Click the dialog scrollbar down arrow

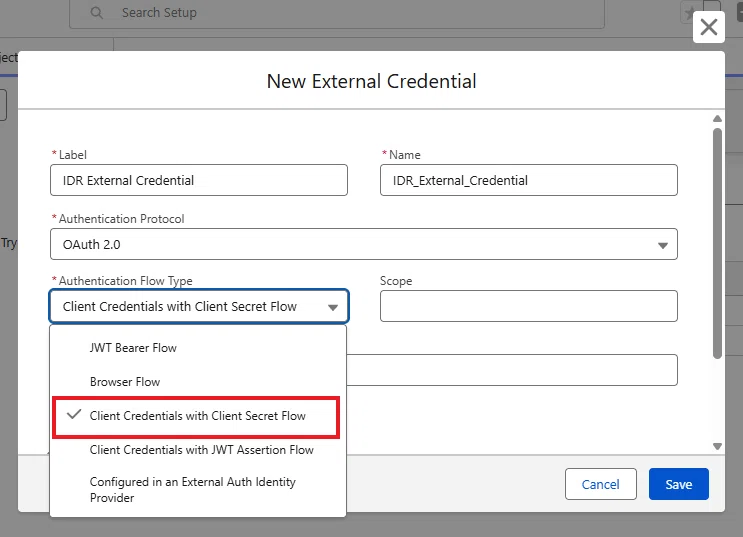[x=717, y=446]
